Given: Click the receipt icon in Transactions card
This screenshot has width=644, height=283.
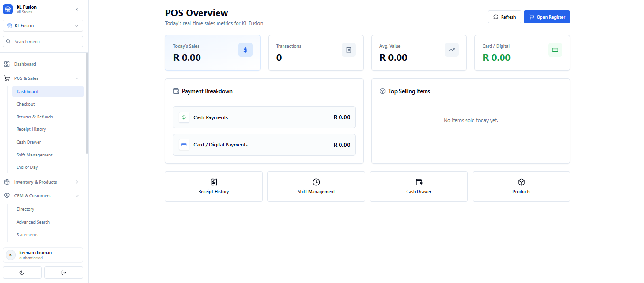Looking at the screenshot, I should [349, 49].
